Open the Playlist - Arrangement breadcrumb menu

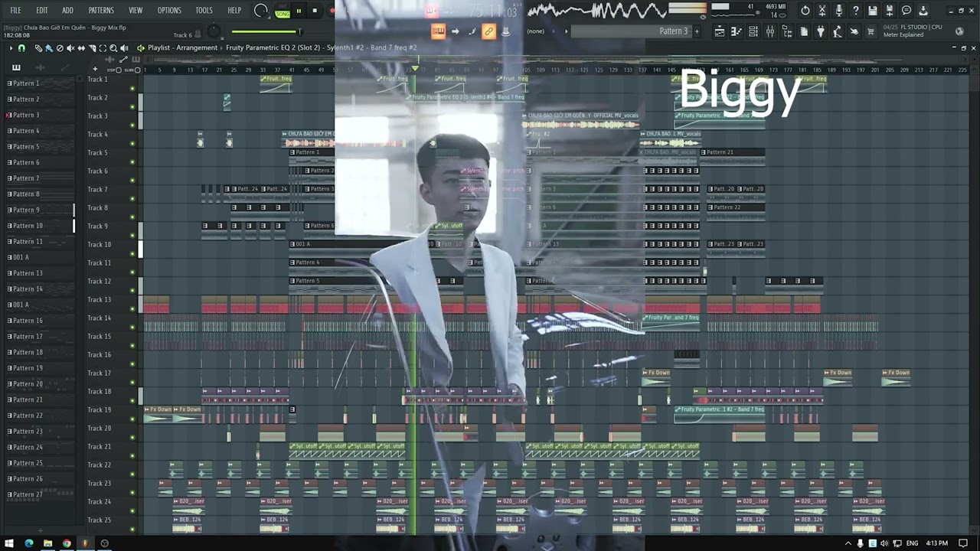coord(183,47)
